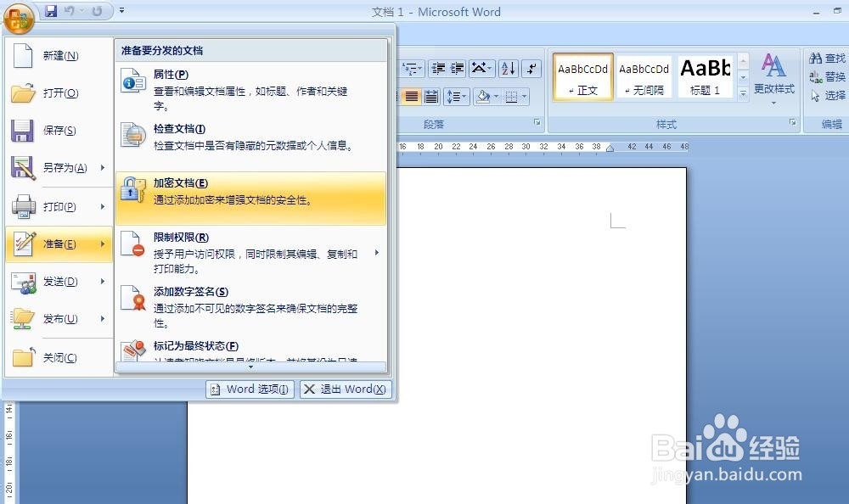Screen dimensions: 849x504
Task: Click the 检查文档 inspect document icon
Action: point(133,136)
